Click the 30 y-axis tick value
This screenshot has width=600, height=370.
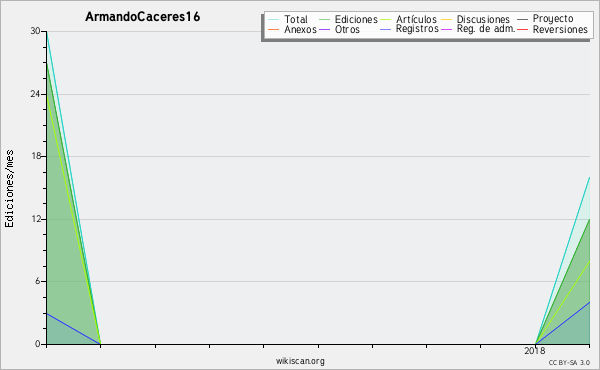(x=36, y=31)
